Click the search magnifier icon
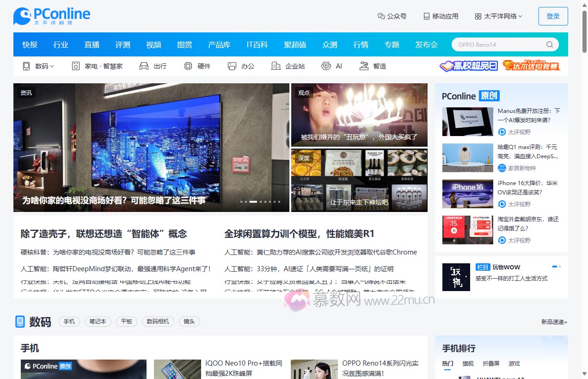 [x=549, y=45]
